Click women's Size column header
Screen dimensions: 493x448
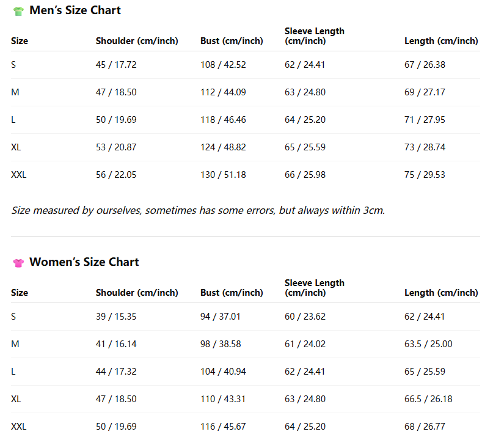pos(20,293)
